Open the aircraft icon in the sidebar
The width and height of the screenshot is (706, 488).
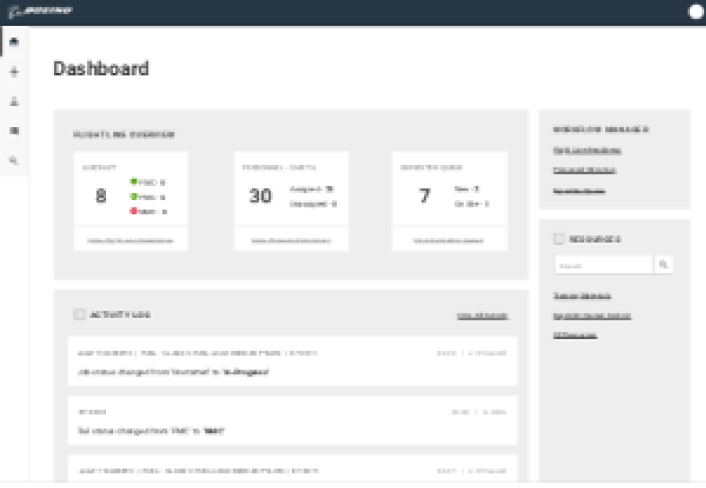[x=14, y=72]
